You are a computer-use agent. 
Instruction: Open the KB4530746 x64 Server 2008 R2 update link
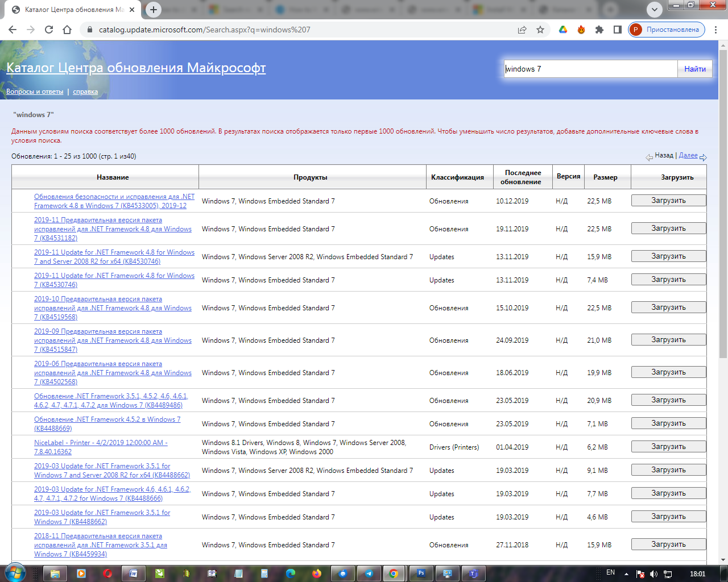114,257
